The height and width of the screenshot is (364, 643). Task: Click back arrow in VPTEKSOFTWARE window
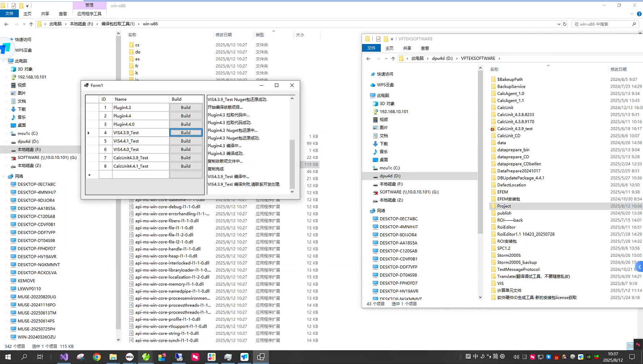point(368,58)
